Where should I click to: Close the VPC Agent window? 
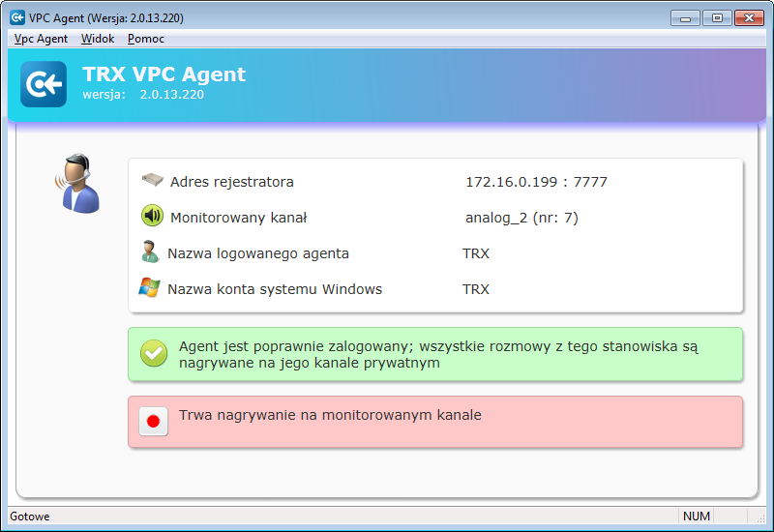point(749,17)
